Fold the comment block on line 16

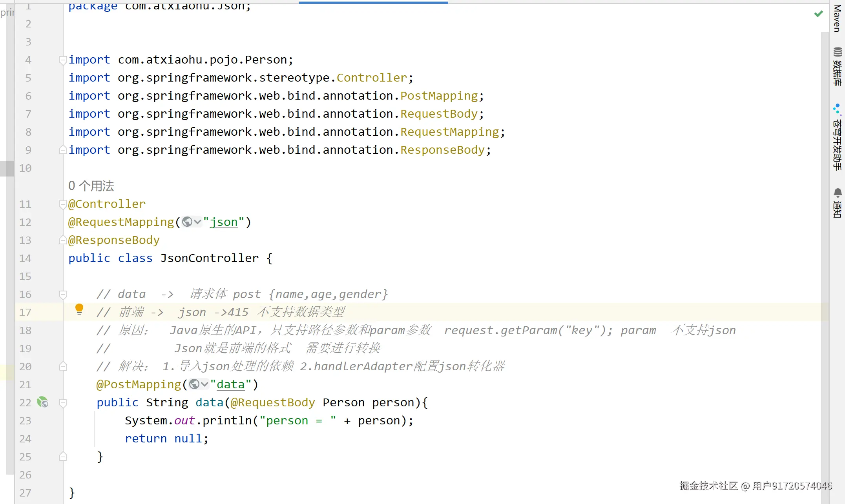coord(63,295)
